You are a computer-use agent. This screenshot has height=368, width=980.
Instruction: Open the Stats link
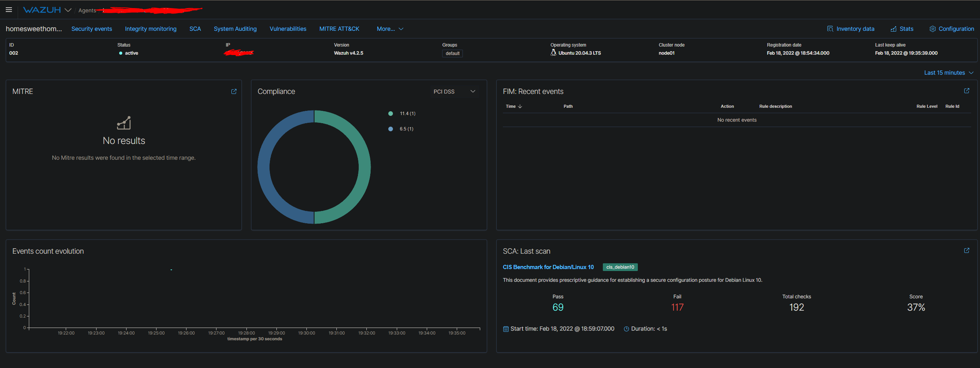coord(907,29)
